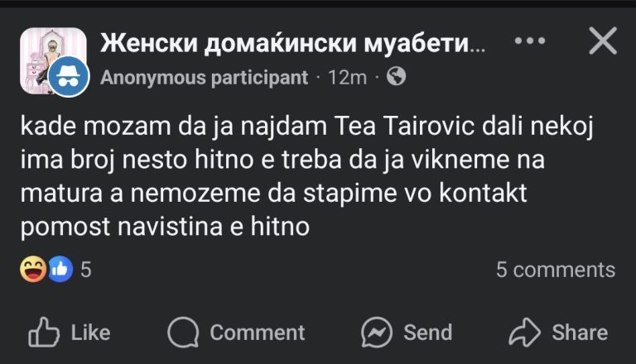Viewport: 636px width, 364px height.
Task: Open the 5 comments link
Action: click(556, 270)
